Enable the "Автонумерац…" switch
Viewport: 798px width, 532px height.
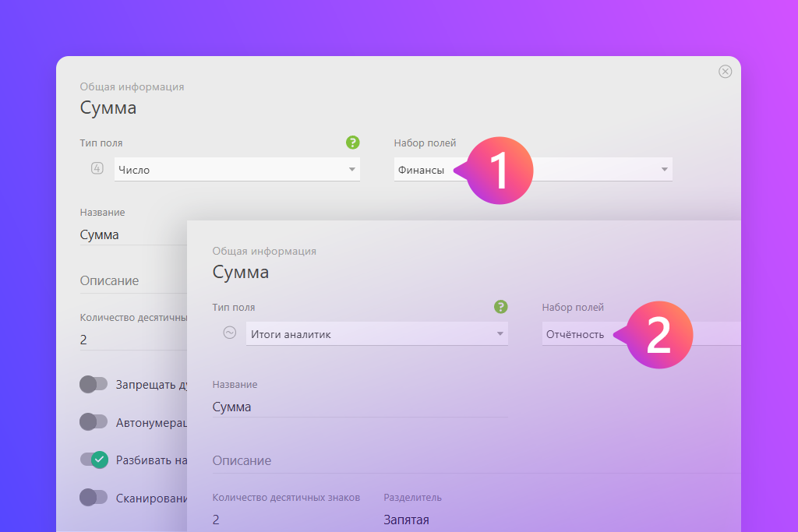point(94,421)
